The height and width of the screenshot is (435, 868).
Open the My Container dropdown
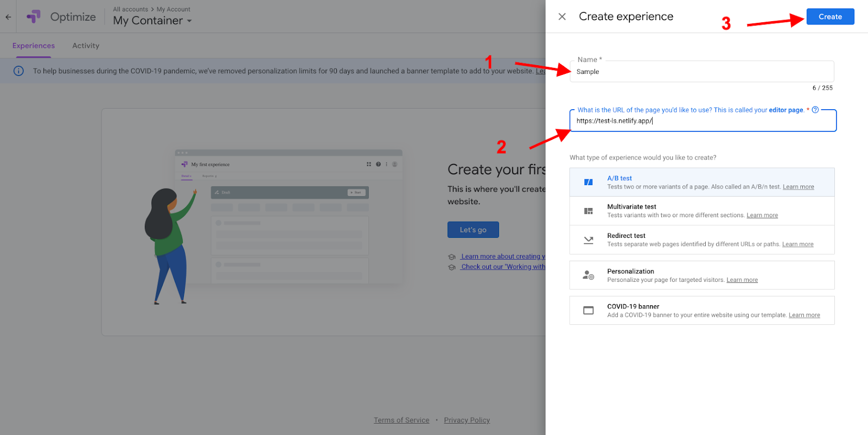(152, 21)
